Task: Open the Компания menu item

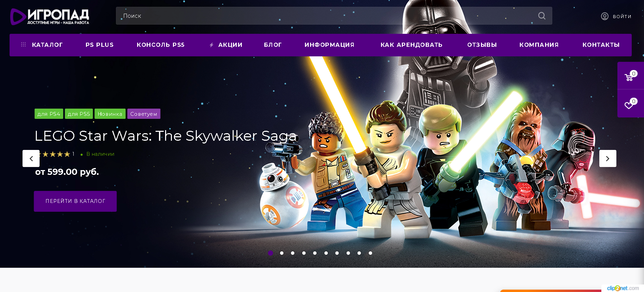Action: pyautogui.click(x=539, y=45)
